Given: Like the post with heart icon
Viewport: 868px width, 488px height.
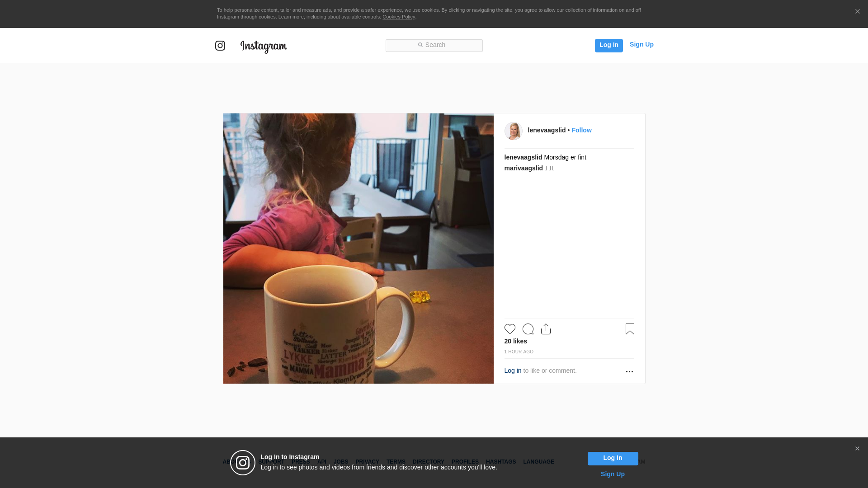Looking at the screenshot, I should coord(510,329).
